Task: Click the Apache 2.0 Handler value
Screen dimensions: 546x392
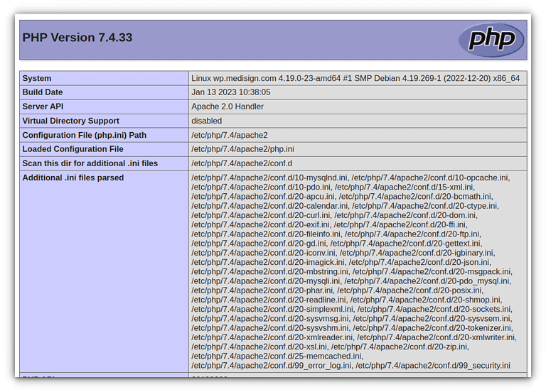Action: (x=227, y=107)
